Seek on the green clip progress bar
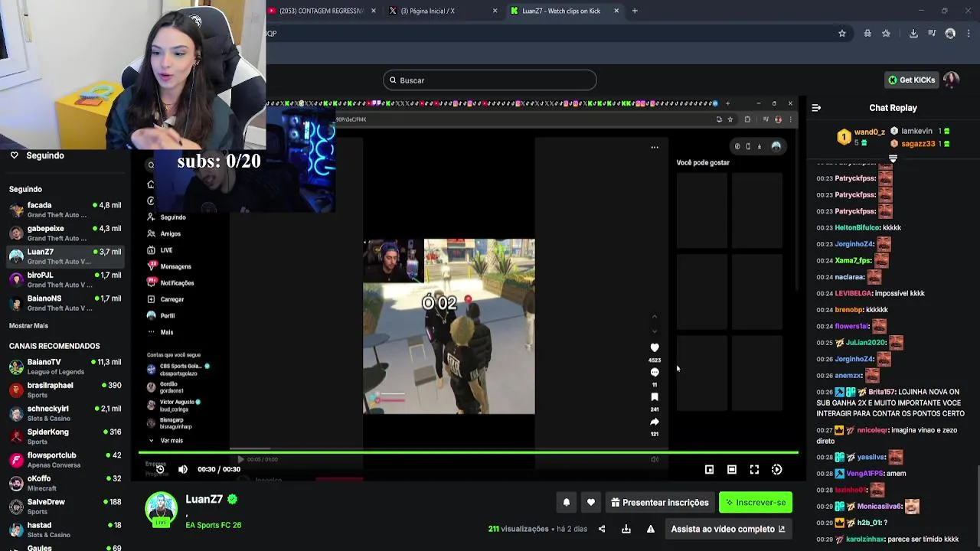Screen dimensions: 980x551 [x=469, y=452]
